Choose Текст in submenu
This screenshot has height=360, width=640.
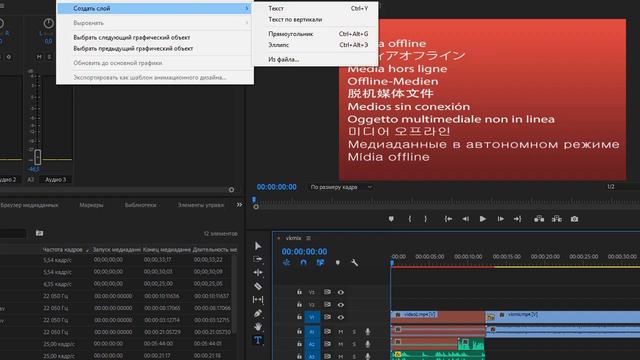click(316, 8)
